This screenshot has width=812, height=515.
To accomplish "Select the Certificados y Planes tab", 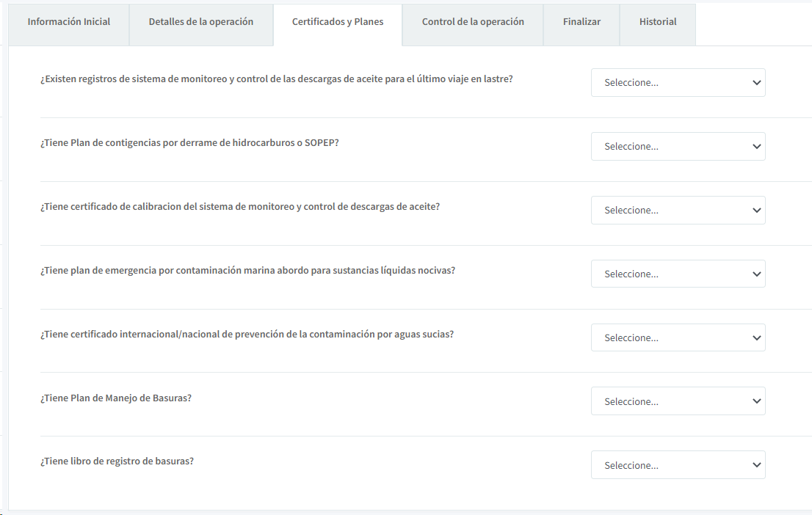I will pyautogui.click(x=338, y=22).
